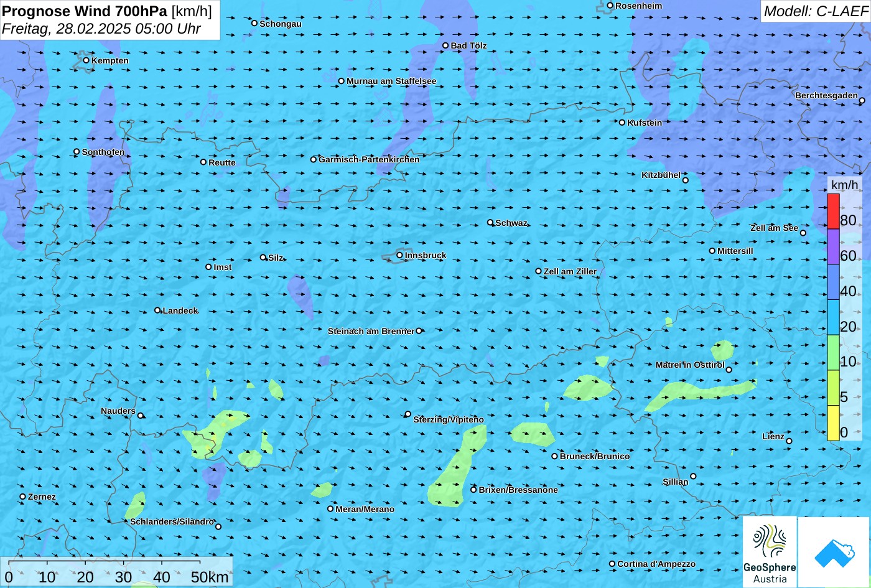Click the green 10 km/h legend color
The width and height of the screenshot is (871, 588).
pyautogui.click(x=833, y=353)
